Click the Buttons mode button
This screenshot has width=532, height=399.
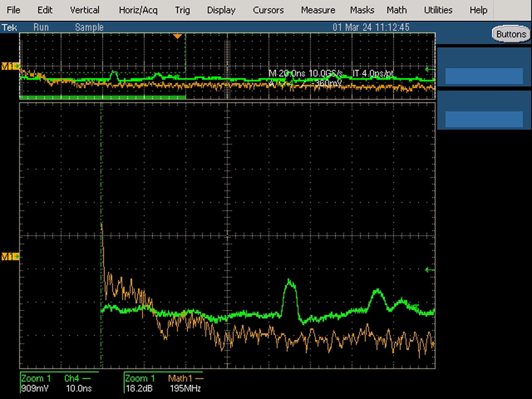[x=511, y=34]
